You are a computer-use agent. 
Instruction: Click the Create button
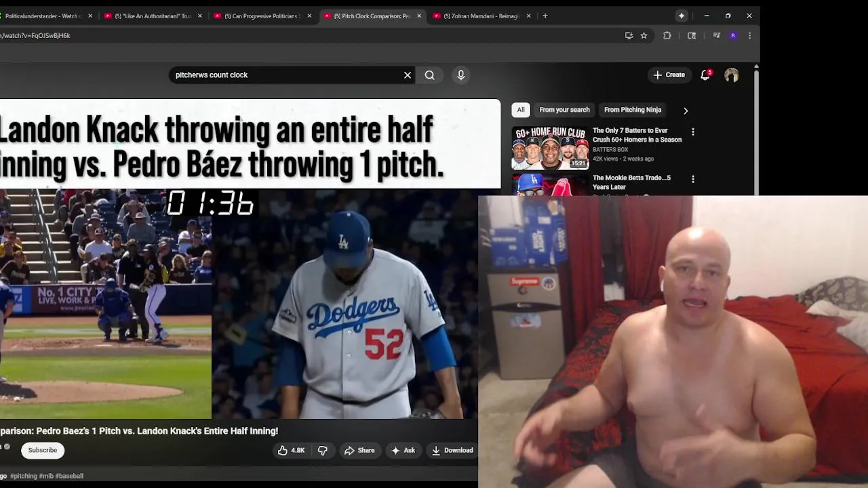[669, 75]
